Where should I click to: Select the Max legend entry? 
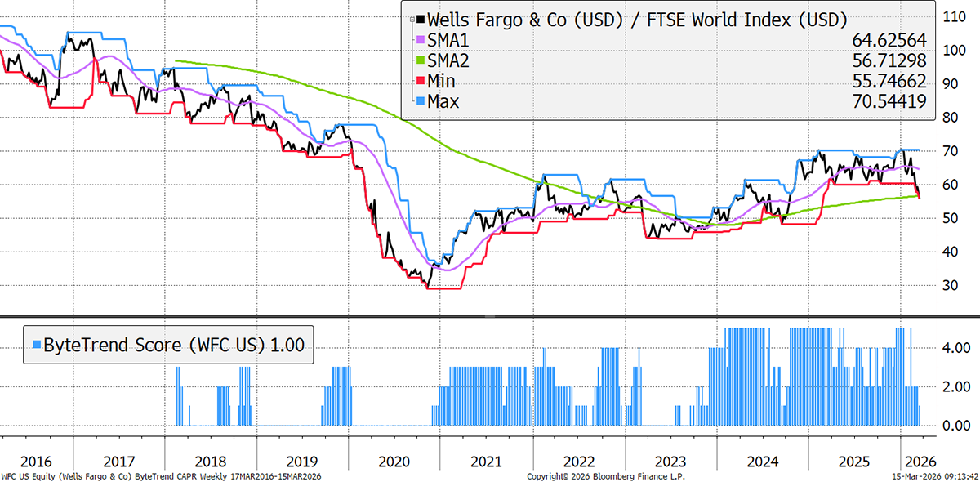443,102
